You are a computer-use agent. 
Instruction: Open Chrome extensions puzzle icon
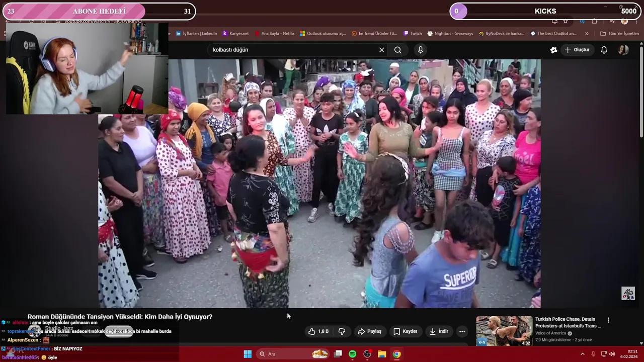tap(595, 21)
